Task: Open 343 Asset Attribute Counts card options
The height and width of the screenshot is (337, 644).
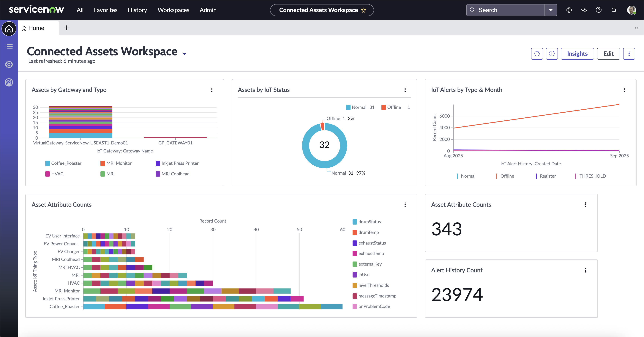Action: [585, 205]
